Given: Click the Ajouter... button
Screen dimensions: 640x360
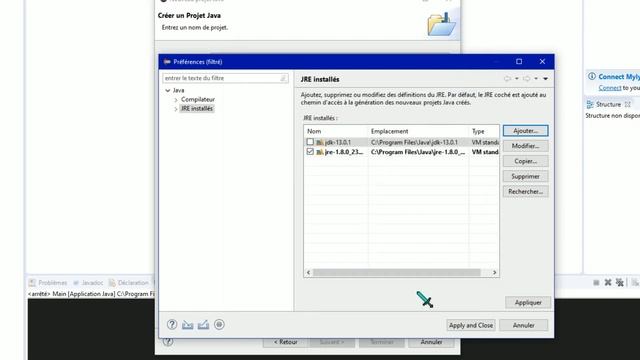Looking at the screenshot, I should coord(525,131).
